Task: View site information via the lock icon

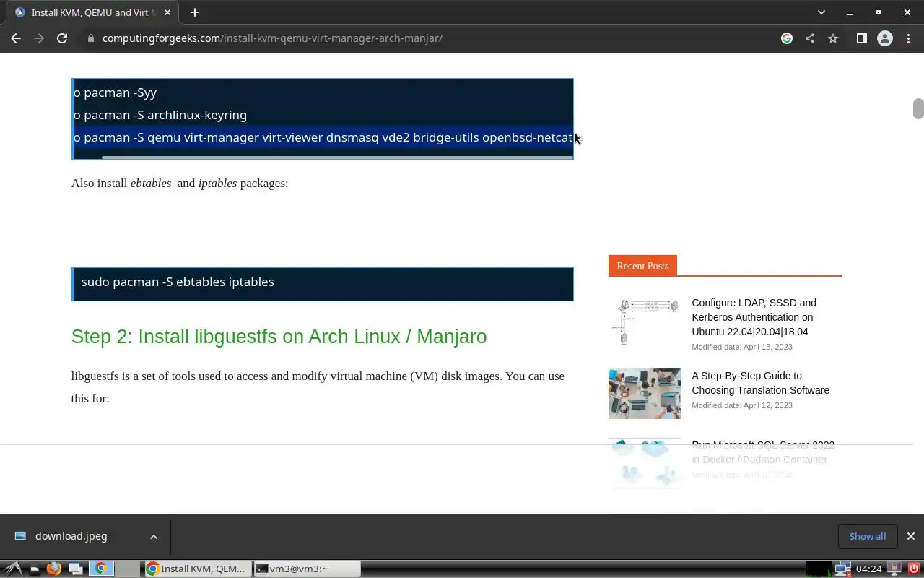Action: coord(91,38)
